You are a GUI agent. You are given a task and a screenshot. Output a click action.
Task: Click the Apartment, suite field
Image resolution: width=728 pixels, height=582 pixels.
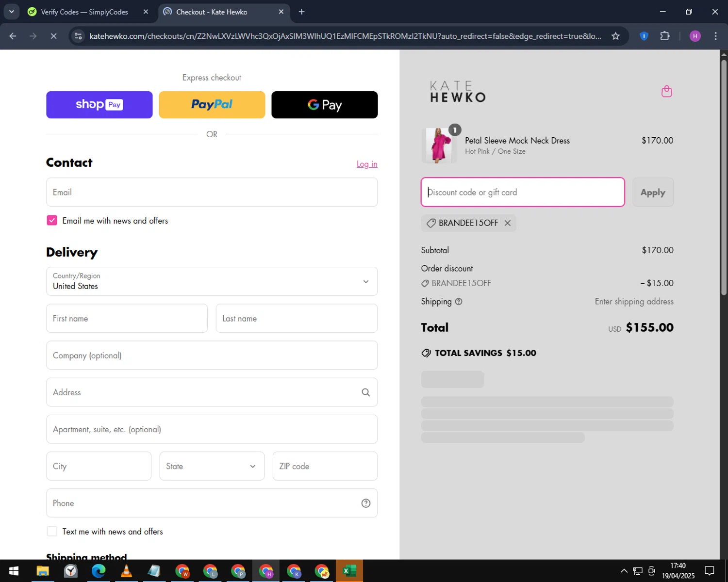coord(212,429)
